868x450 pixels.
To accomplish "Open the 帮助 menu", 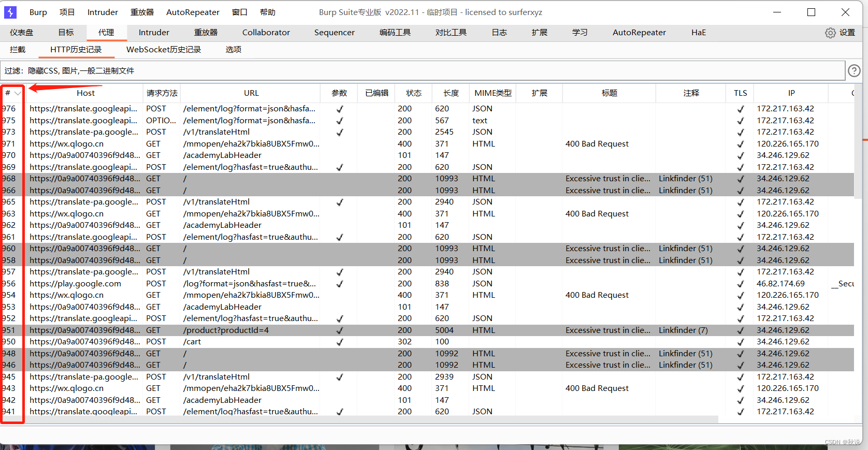I will 268,12.
